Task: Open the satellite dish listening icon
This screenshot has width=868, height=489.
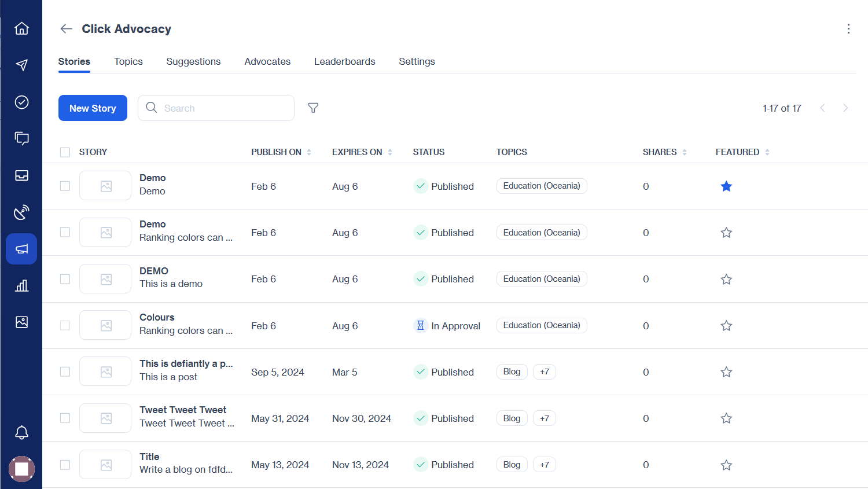Action: [21, 212]
